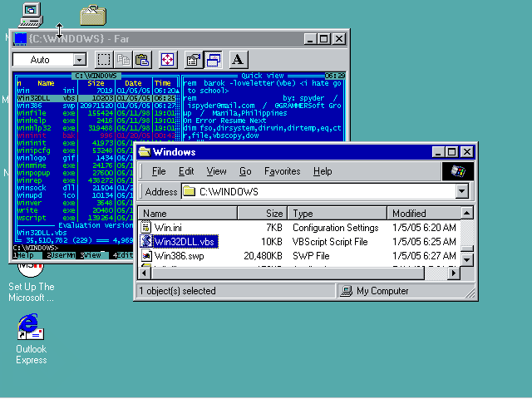This screenshot has height=399, width=532.
Task: Open the Auto font size dropdown
Action: 80,60
